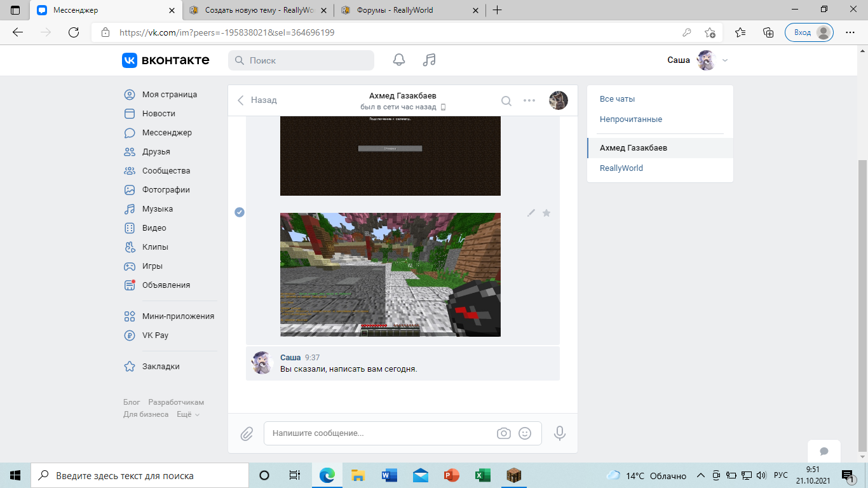Open a new browser tab
This screenshot has height=488, width=868.
[x=498, y=10]
